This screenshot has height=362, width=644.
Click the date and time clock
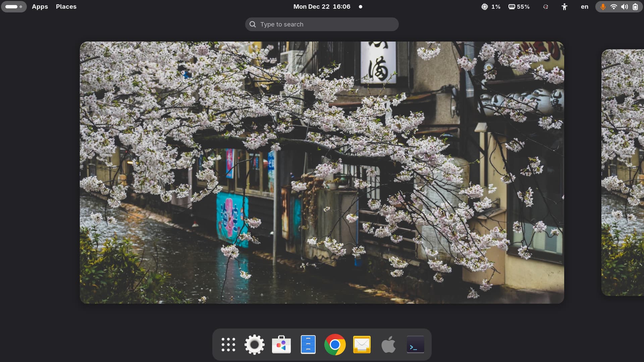(322, 7)
